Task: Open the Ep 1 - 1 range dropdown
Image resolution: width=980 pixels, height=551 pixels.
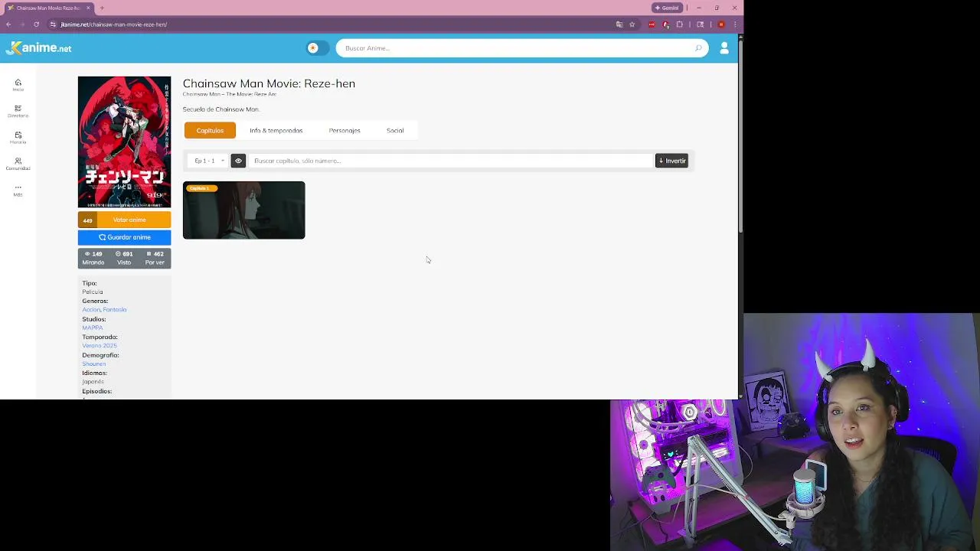Action: click(x=209, y=161)
